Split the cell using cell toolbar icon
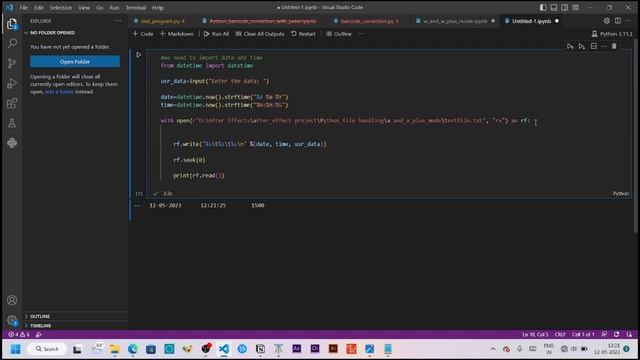The width and height of the screenshot is (640, 360). pos(593,47)
